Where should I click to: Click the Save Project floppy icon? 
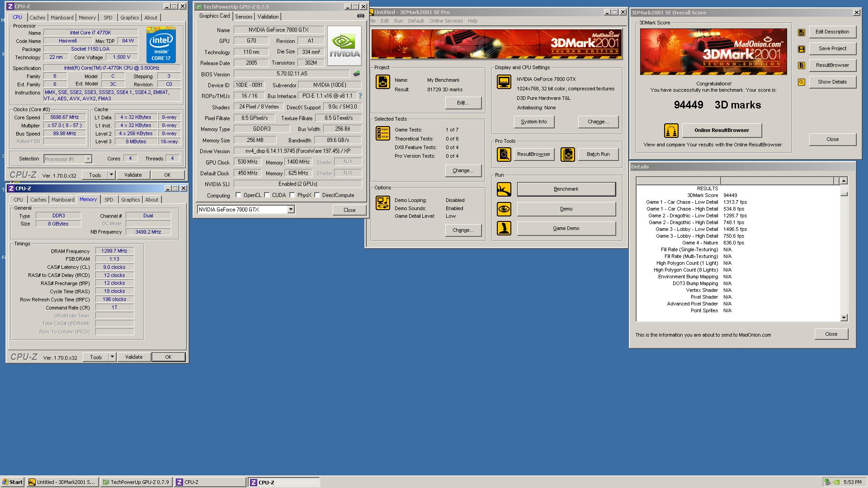tap(802, 49)
